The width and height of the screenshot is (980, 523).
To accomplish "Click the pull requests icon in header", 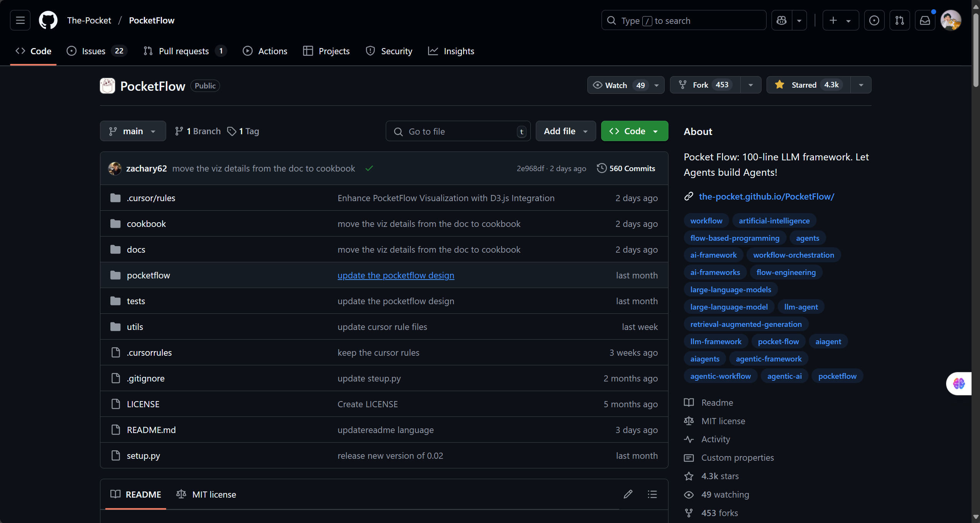I will pyautogui.click(x=899, y=20).
